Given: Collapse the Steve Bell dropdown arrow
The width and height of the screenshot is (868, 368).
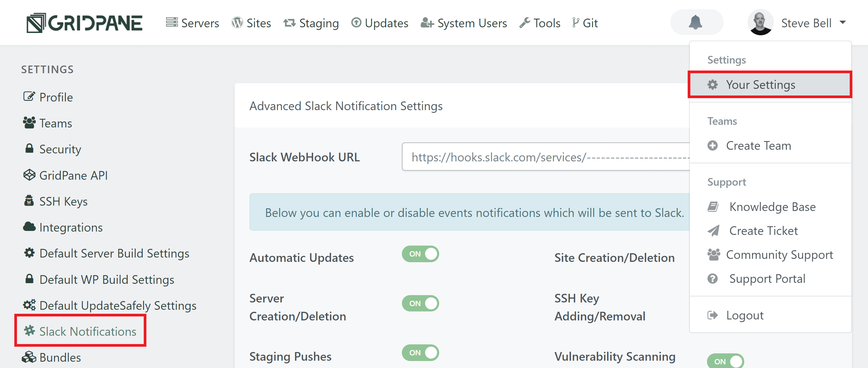Looking at the screenshot, I should 843,23.
